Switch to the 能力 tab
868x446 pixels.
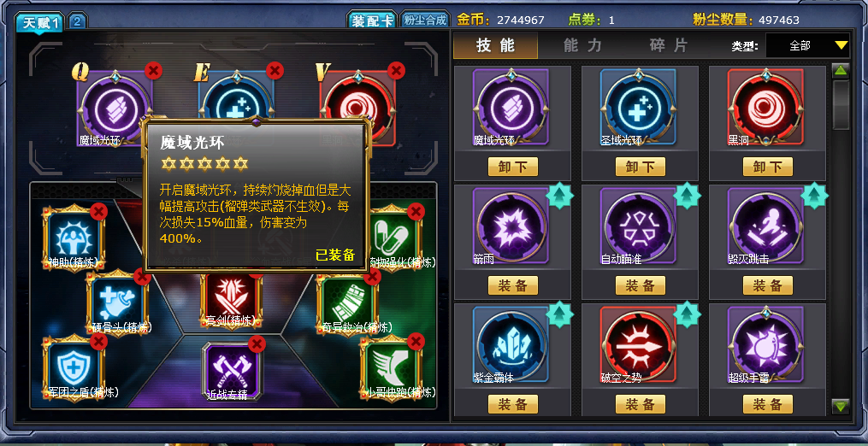coord(582,45)
